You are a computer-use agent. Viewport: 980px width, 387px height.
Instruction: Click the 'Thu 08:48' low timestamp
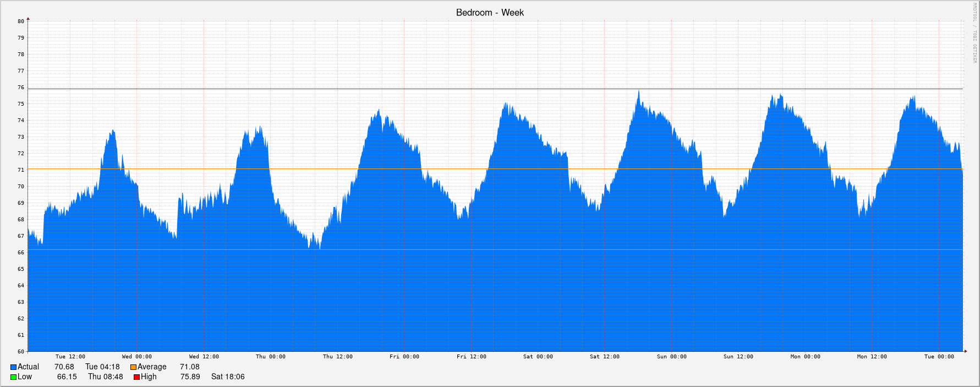tap(106, 377)
